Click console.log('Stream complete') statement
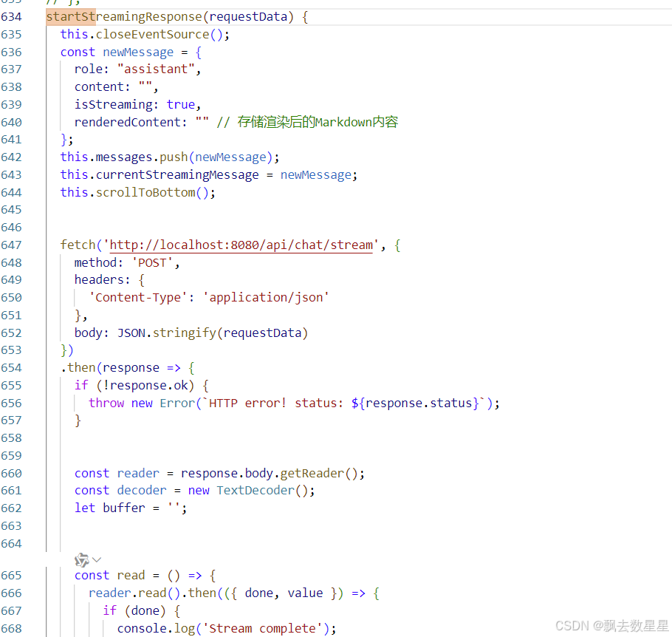This screenshot has height=637, width=672. (x=227, y=628)
